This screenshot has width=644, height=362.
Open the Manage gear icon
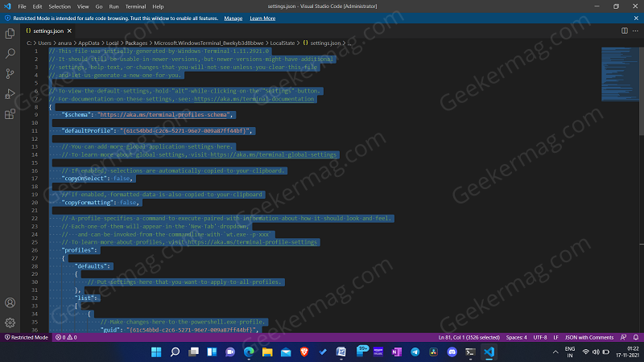[x=10, y=323]
